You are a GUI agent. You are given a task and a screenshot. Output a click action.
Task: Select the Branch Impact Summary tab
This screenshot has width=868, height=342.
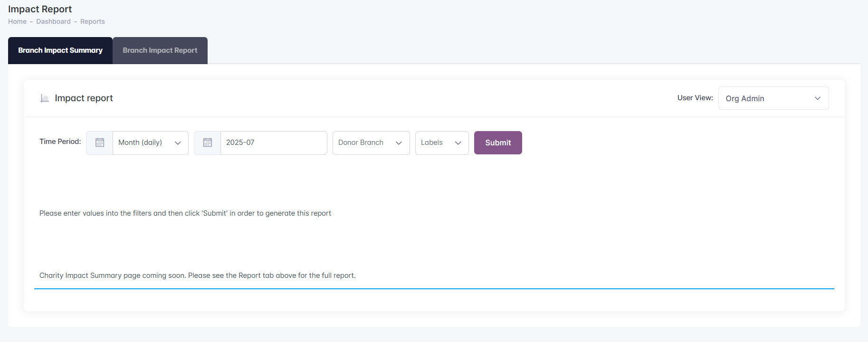tap(60, 50)
